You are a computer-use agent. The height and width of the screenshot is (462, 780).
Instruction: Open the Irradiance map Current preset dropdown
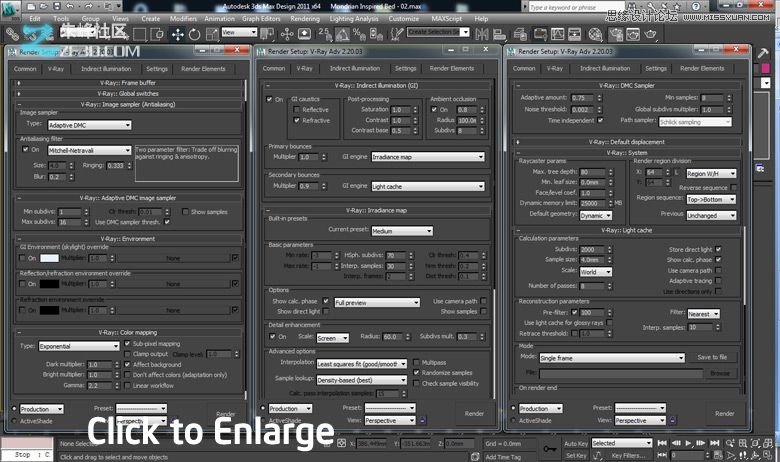[x=402, y=231]
